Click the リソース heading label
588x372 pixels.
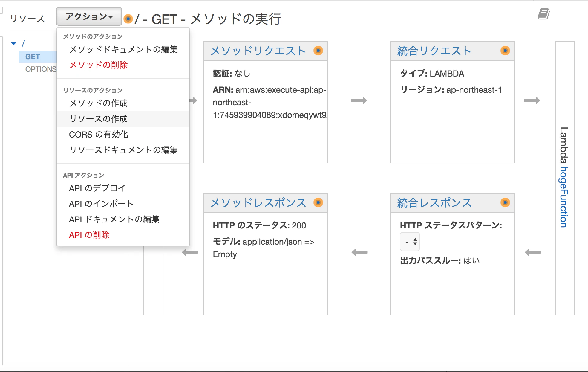pos(27,19)
